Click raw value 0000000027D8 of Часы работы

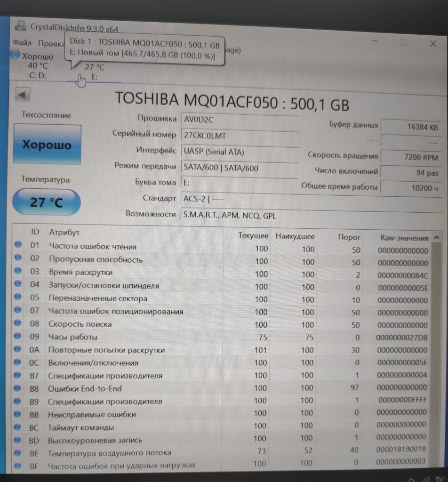(401, 337)
